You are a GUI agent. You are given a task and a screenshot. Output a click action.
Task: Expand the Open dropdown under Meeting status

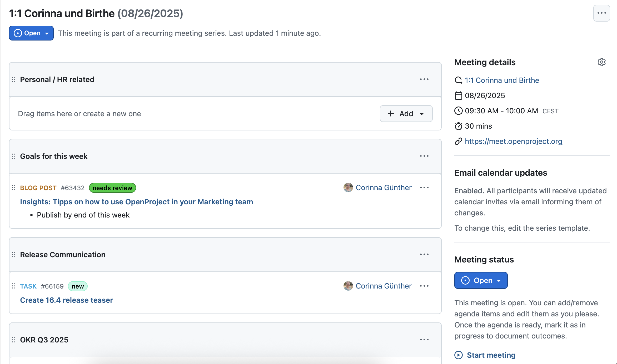point(499,280)
